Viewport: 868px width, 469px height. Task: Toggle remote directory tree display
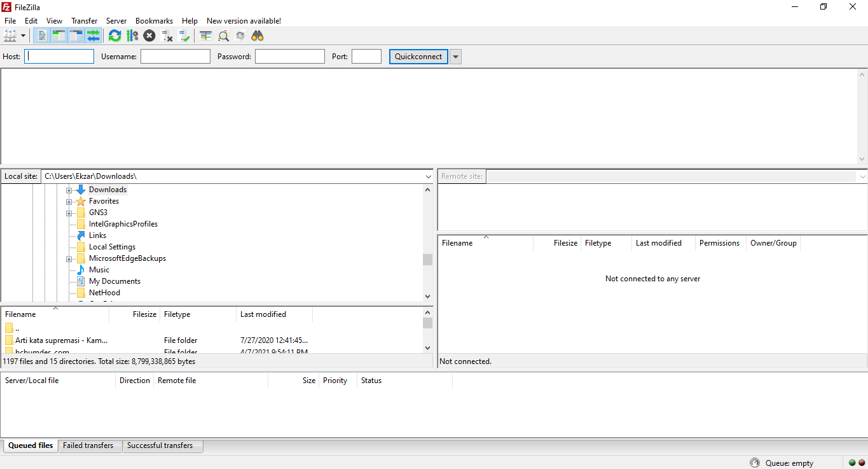point(76,36)
